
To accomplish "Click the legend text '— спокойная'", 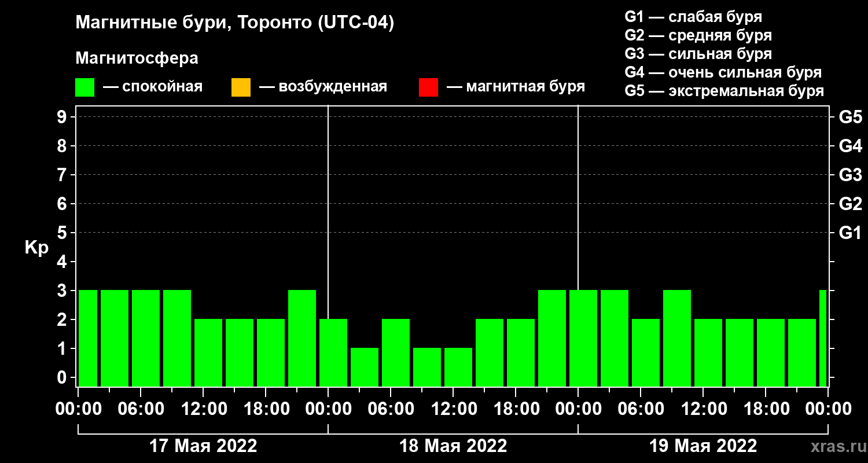I will point(153,87).
